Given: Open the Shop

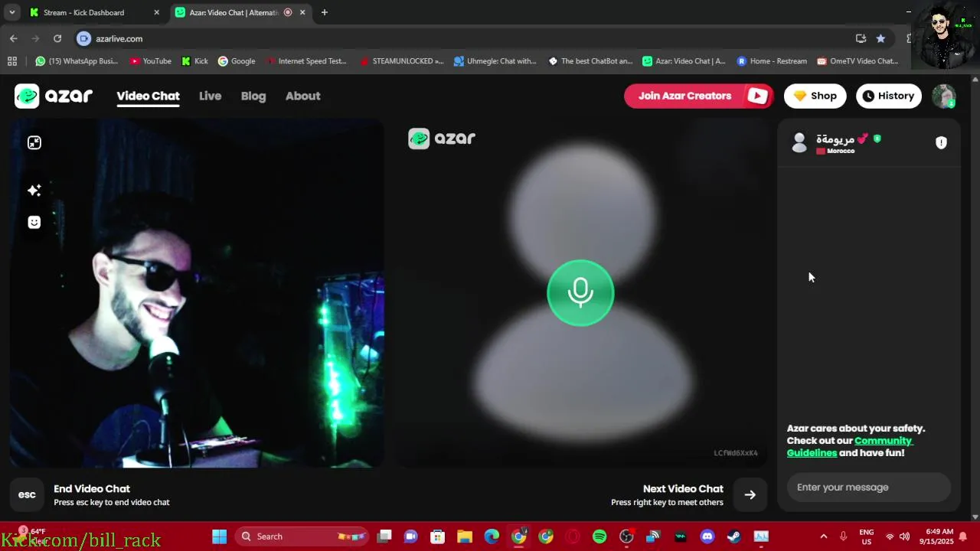Looking at the screenshot, I should point(815,96).
